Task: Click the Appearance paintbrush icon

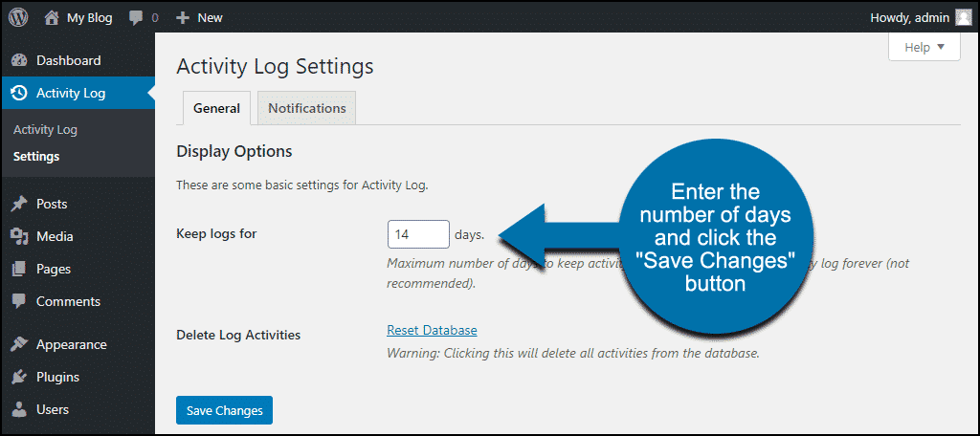Action: [x=19, y=344]
